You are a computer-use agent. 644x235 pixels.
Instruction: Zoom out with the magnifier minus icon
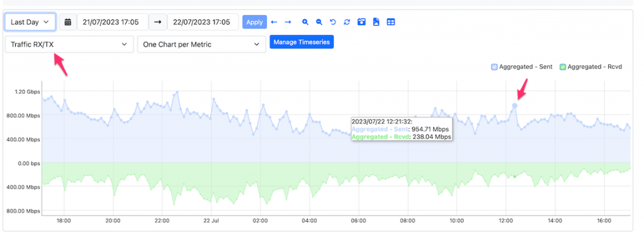click(x=319, y=22)
